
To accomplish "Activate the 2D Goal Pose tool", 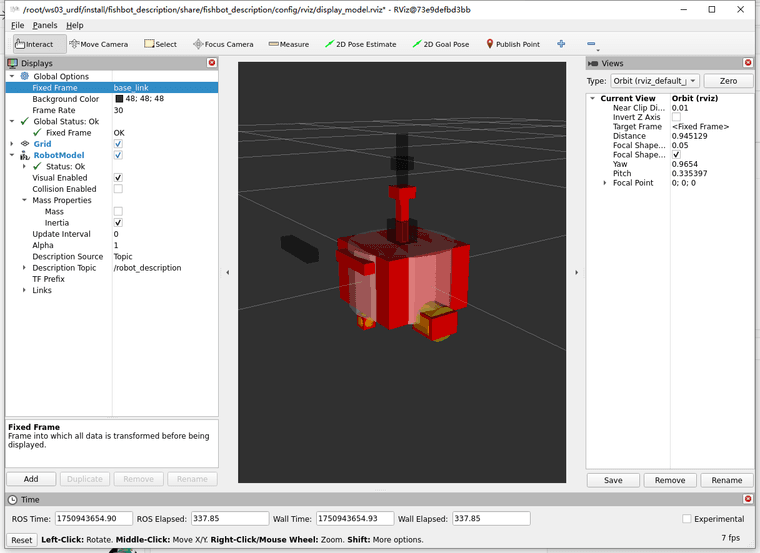I will coord(441,44).
